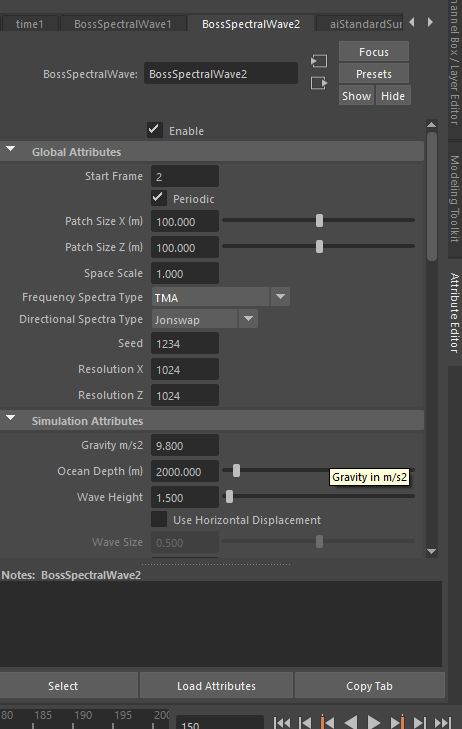Go to start of playback range
462x729 pixels.
[x=282, y=722]
